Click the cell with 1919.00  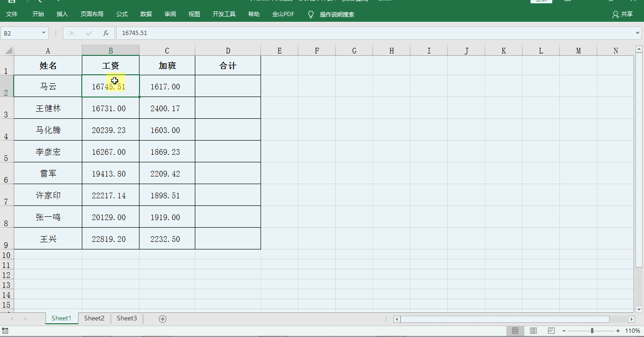(167, 217)
